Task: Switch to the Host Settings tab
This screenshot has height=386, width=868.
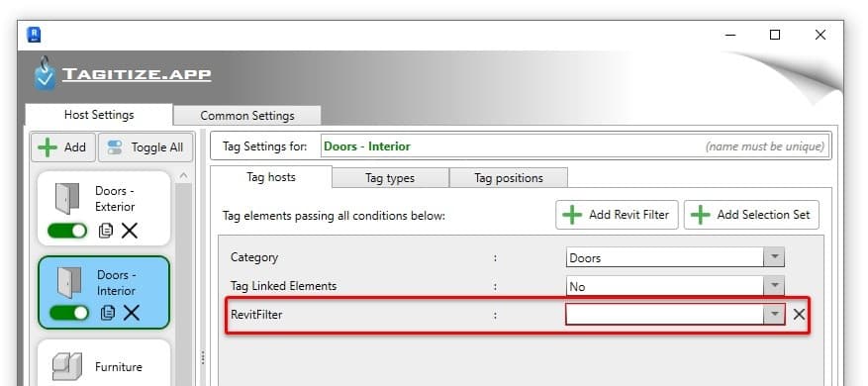Action: [x=99, y=115]
